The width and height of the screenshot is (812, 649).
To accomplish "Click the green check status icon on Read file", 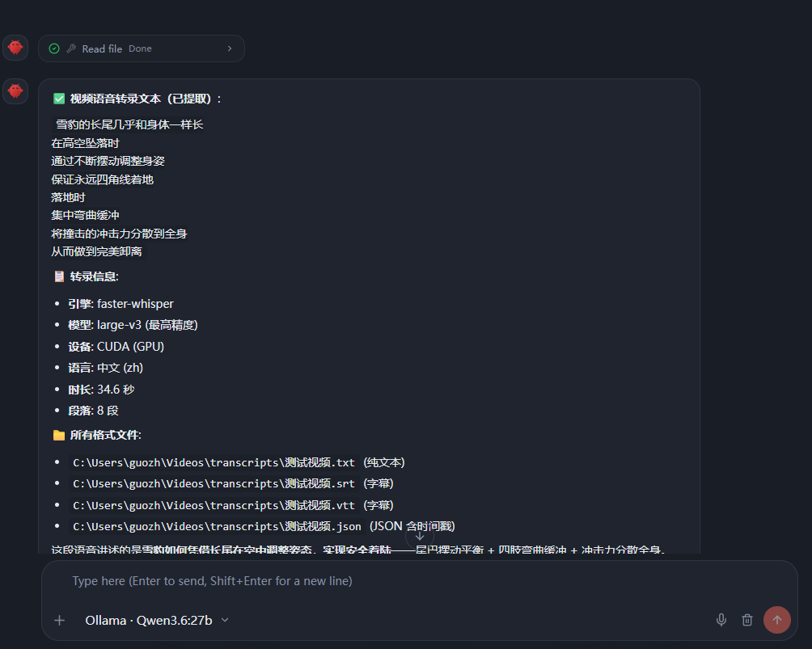I will [54, 48].
